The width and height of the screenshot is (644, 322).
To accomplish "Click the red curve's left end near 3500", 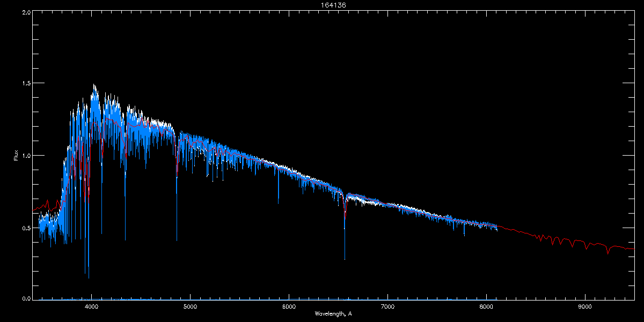I will (x=34, y=210).
